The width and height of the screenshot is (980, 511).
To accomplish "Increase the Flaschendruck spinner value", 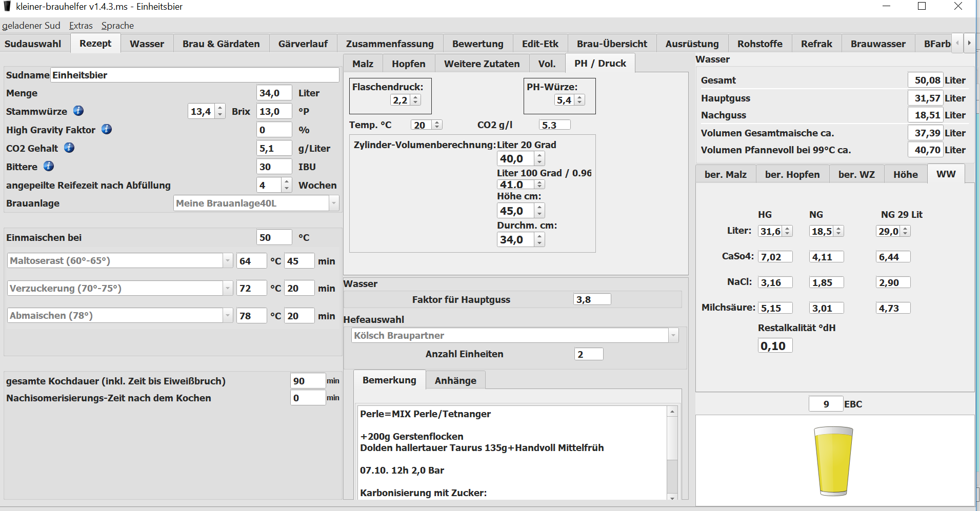I will 416,97.
